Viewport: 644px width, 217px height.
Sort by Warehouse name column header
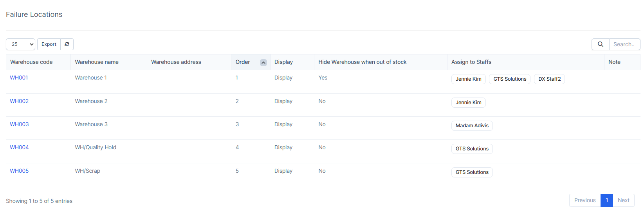click(97, 62)
